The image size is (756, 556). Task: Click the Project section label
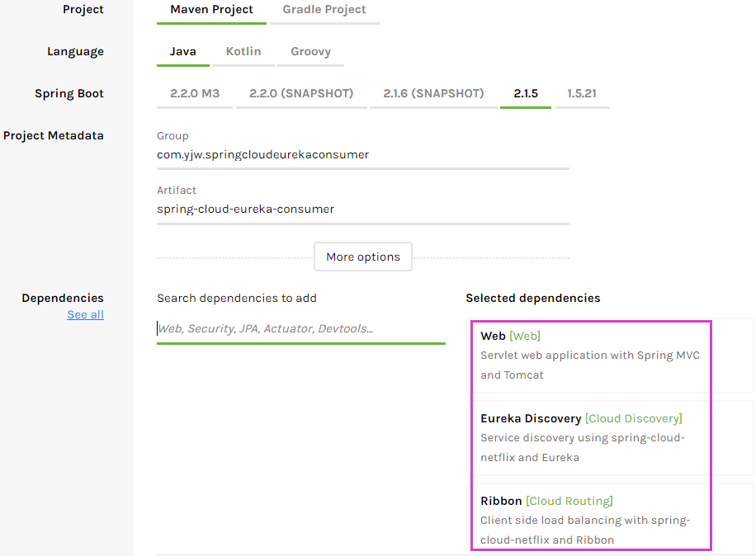pyautogui.click(x=83, y=10)
